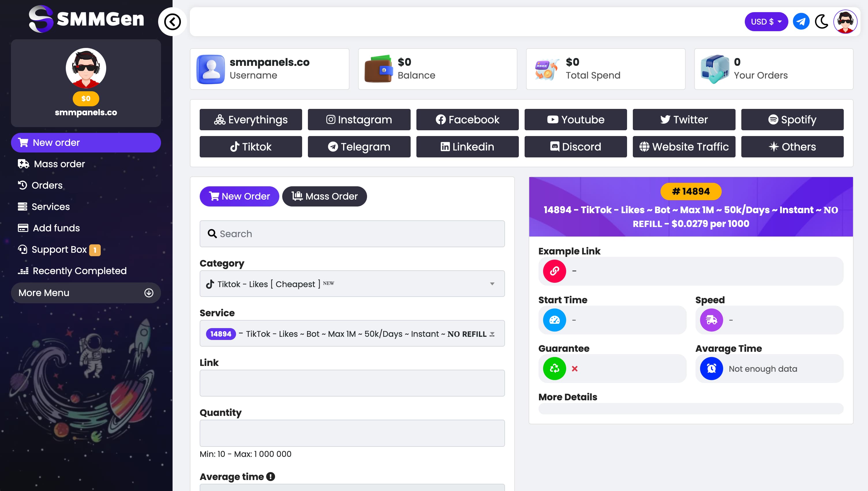
Task: Click the pink example link icon
Action: tap(554, 271)
